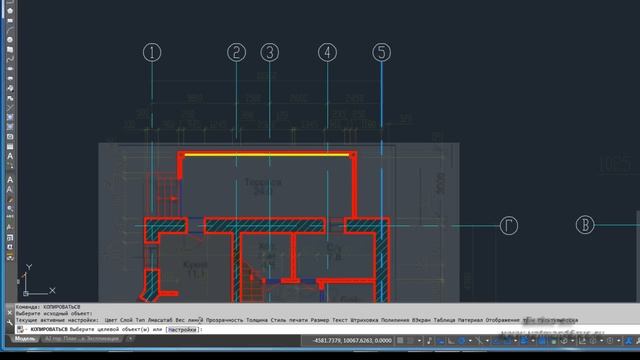The height and width of the screenshot is (360, 640).
Task: Choose the Настройки option in command prompt
Action: pos(182,329)
